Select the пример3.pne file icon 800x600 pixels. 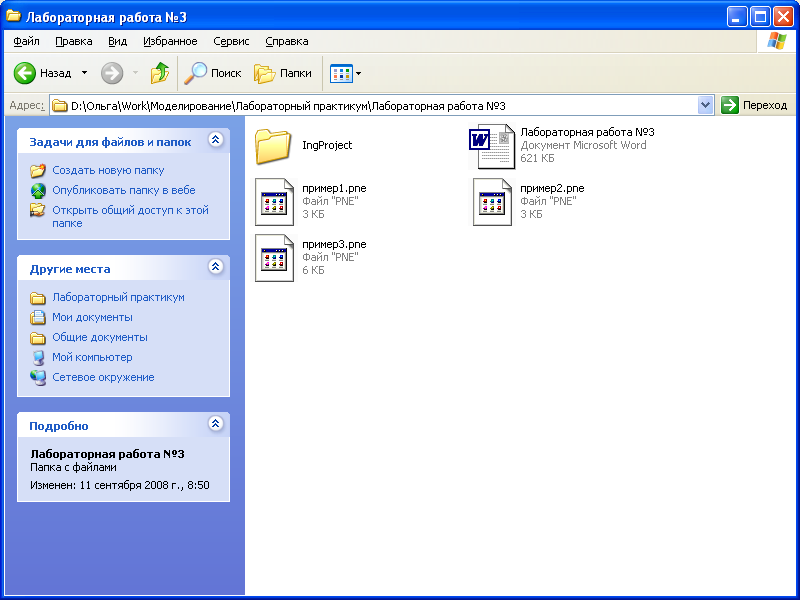tap(274, 258)
